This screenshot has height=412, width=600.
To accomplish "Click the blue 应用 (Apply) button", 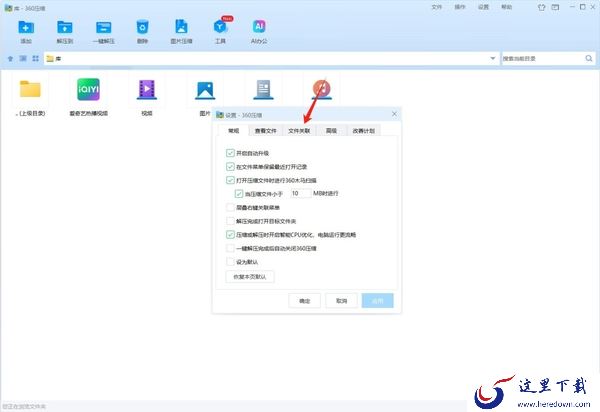I will coord(378,301).
